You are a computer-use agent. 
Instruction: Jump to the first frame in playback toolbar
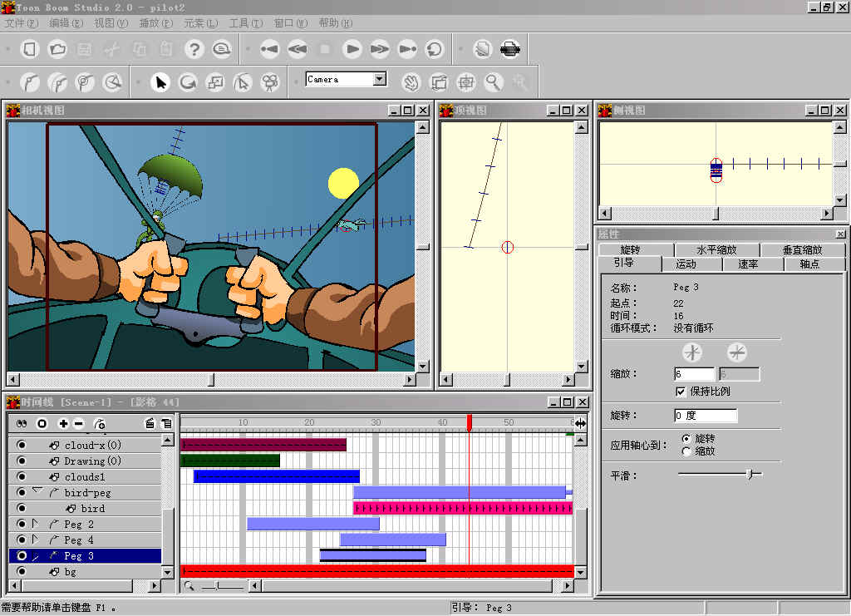tap(269, 49)
